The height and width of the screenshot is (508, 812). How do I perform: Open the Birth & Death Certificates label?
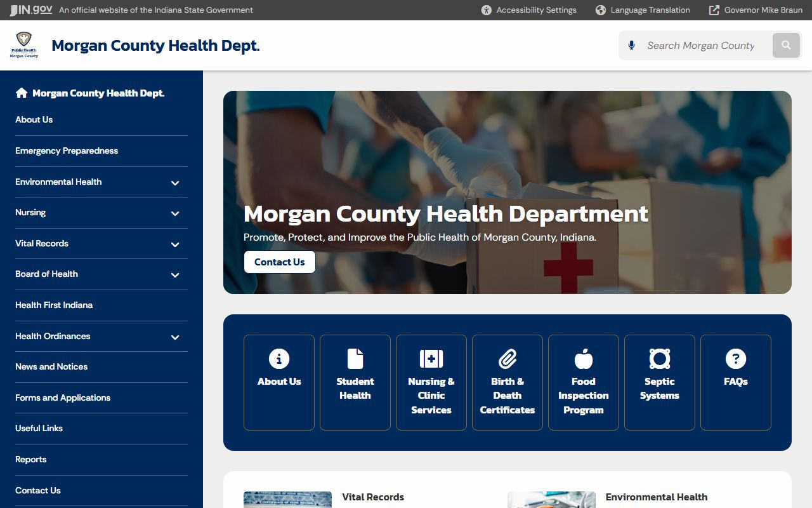click(507, 396)
